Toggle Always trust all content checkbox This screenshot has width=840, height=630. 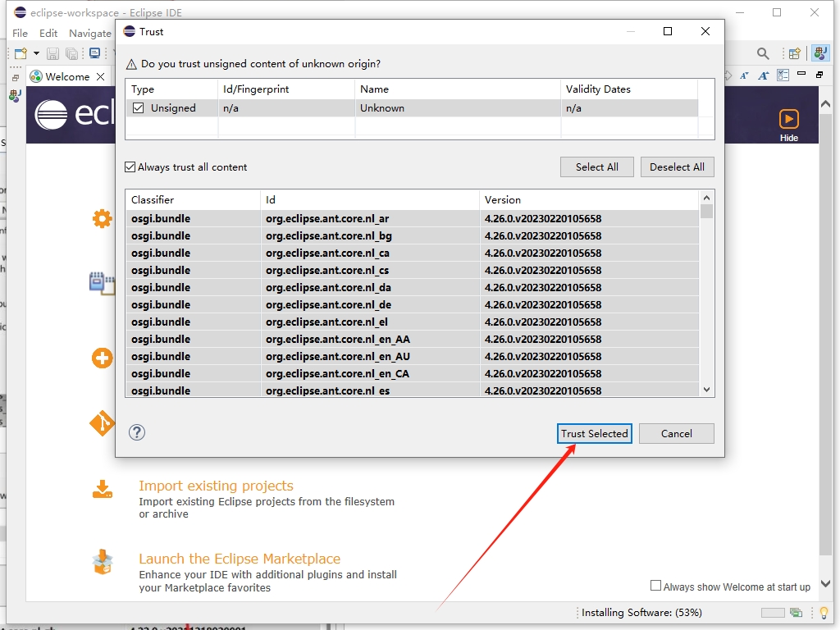pyautogui.click(x=130, y=167)
